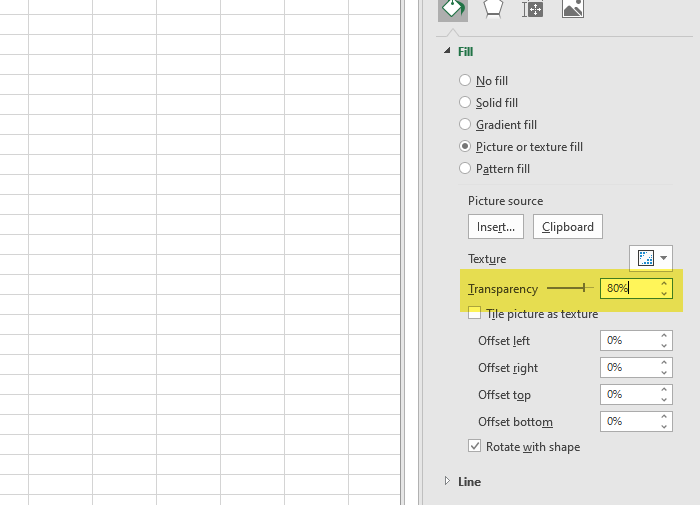Decrease Transparency with the down arrow
The width and height of the screenshot is (700, 505).
coord(664,293)
